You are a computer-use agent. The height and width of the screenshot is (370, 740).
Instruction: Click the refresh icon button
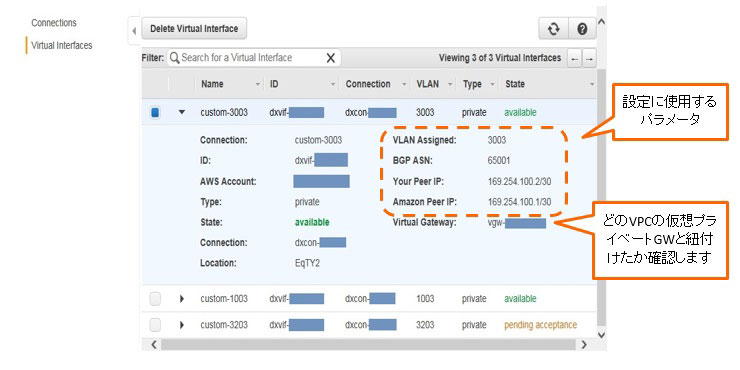pos(554,29)
